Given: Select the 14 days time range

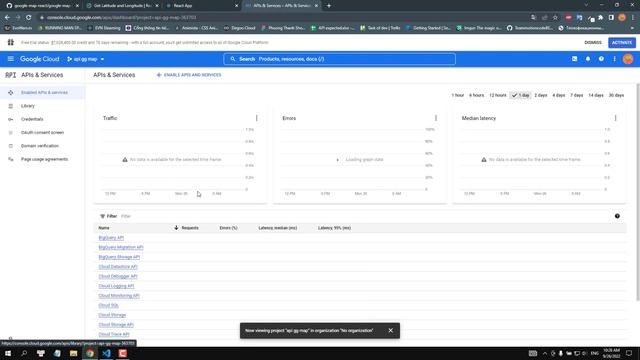Looking at the screenshot, I should pyautogui.click(x=596, y=95).
